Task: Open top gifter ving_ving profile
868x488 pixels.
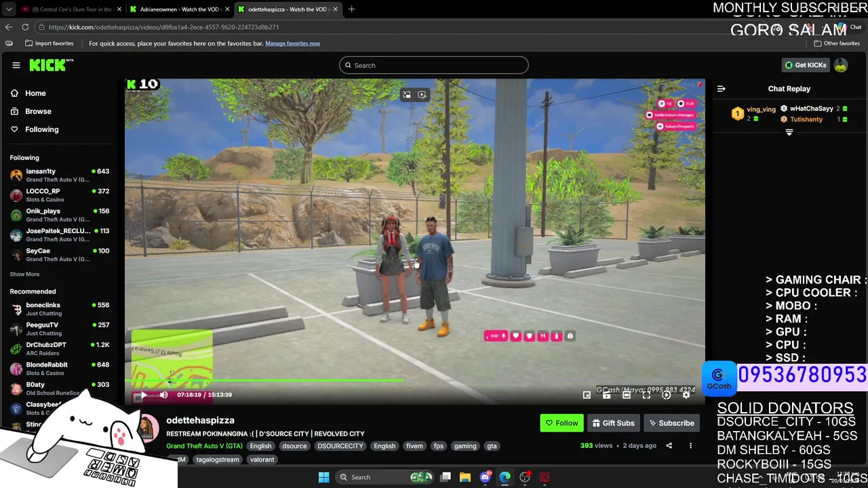Action: click(x=761, y=109)
